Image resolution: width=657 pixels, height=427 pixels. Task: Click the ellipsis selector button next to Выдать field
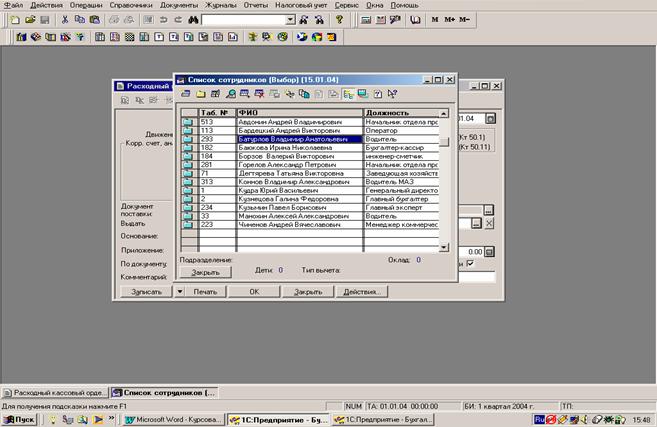point(474,224)
